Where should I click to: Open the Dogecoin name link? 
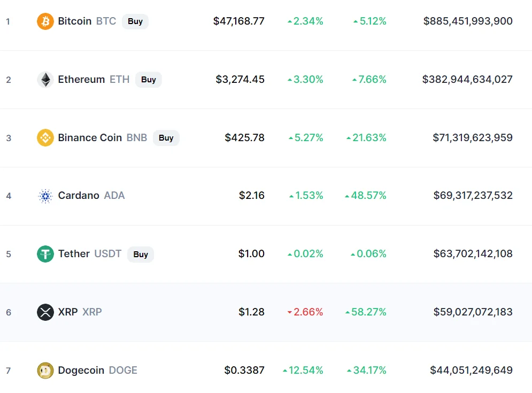(81, 370)
